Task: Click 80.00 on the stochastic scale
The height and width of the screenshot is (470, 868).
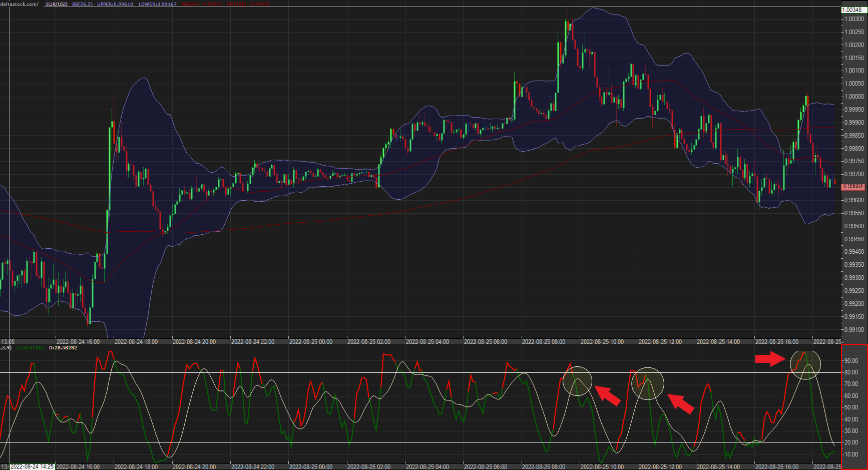Action: pos(851,372)
